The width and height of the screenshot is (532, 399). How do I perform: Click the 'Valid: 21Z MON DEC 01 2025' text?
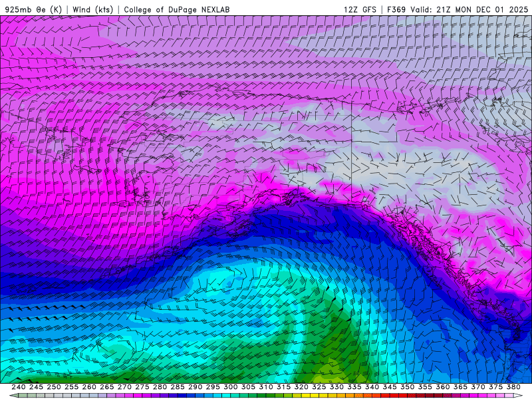[x=469, y=9]
